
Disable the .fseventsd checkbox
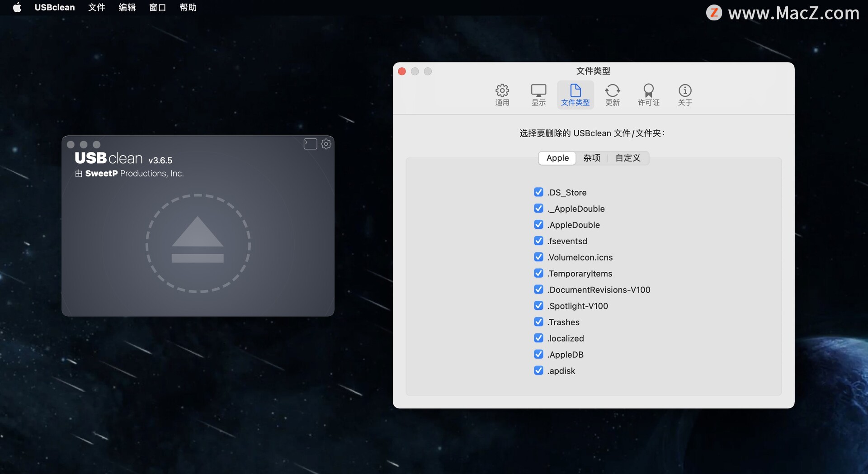538,241
